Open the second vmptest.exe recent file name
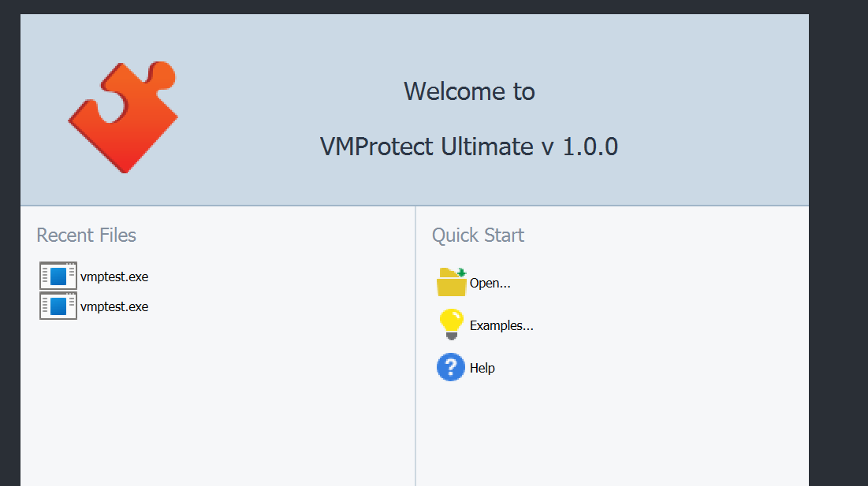 tap(114, 306)
